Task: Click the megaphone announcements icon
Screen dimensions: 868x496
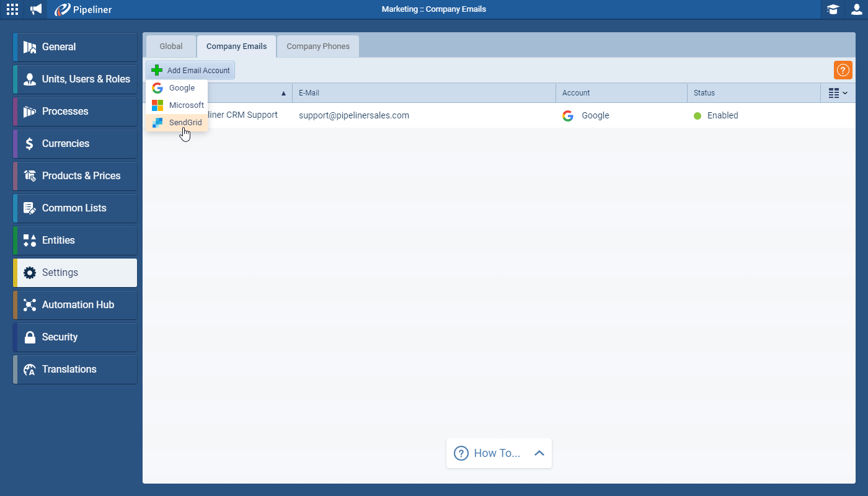Action: point(37,9)
